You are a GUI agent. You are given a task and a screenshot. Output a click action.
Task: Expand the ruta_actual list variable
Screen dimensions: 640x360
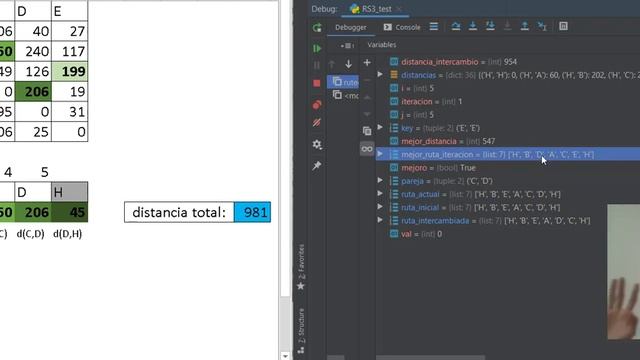tap(380, 194)
